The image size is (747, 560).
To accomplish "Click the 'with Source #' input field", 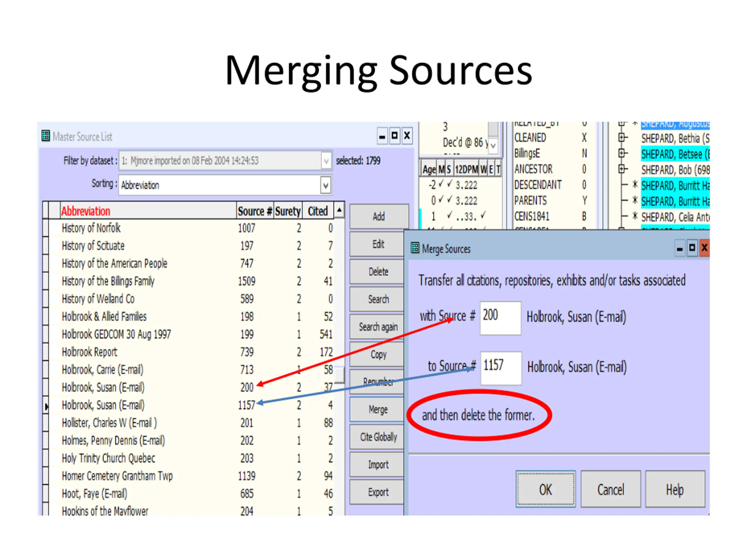I will pos(500,318).
